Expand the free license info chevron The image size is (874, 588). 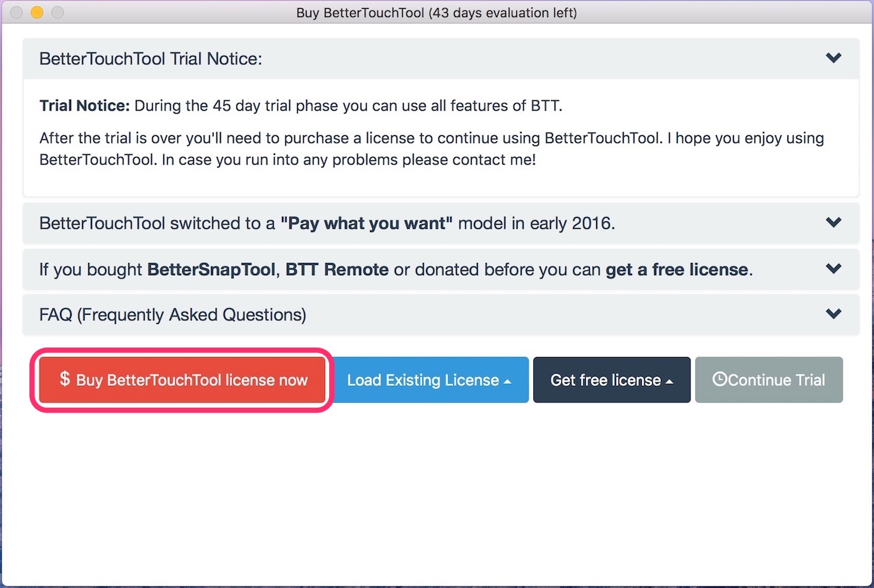[x=833, y=269]
